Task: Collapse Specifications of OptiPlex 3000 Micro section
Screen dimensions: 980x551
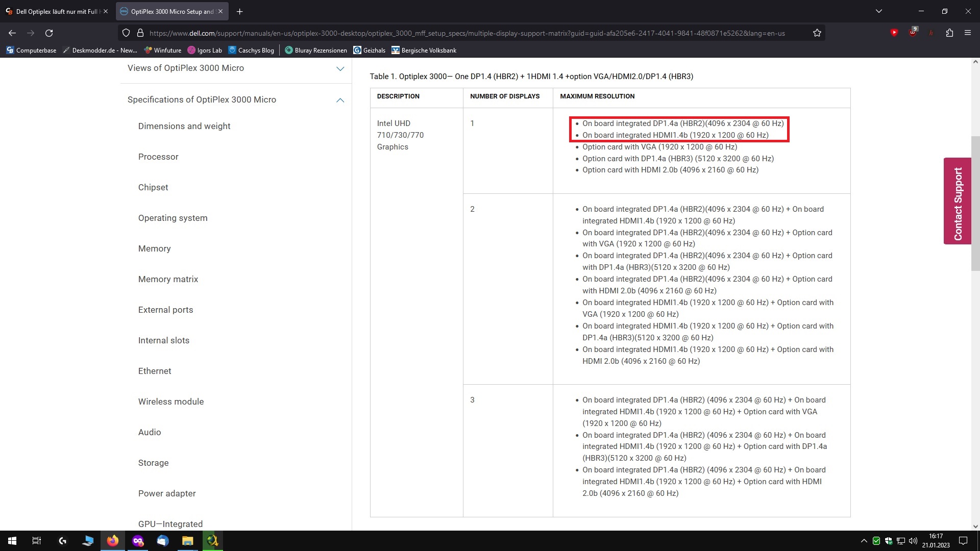Action: (x=340, y=100)
